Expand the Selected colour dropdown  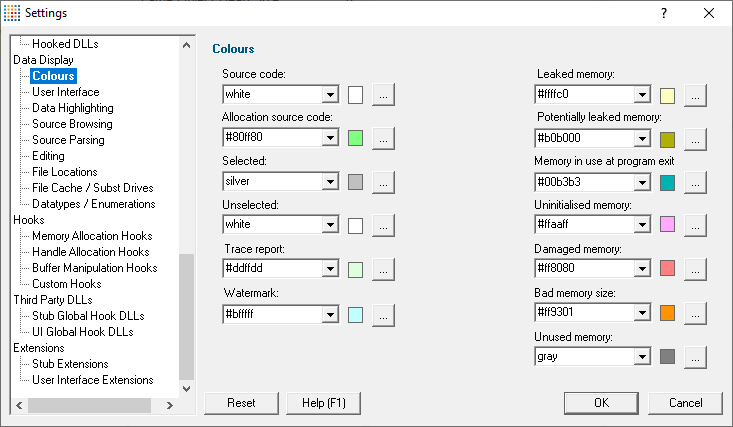[x=330, y=181]
